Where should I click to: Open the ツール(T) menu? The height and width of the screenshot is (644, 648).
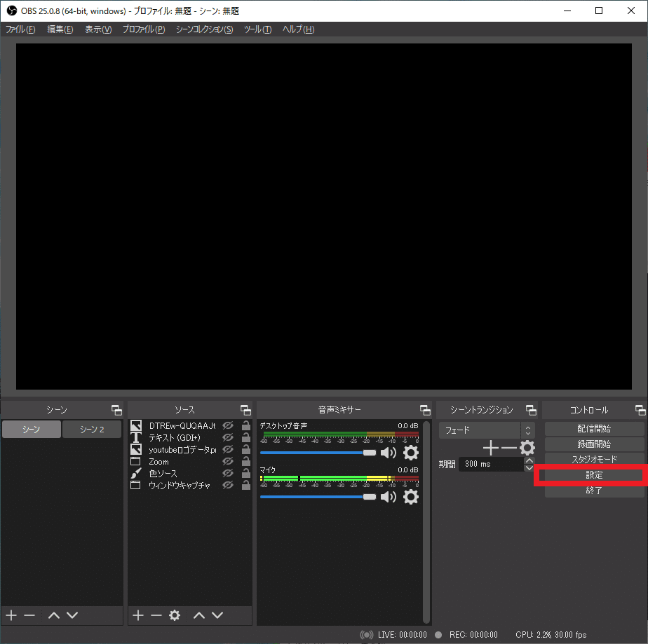pos(257,29)
